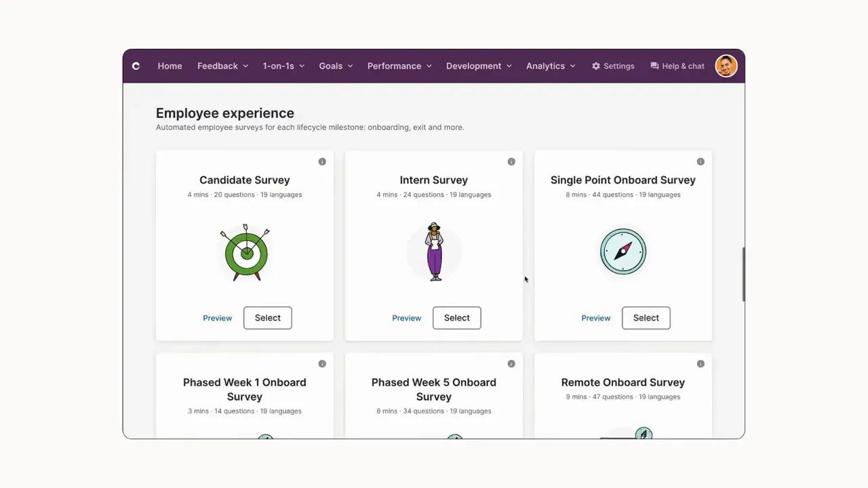Click info icon on Phased Week 1 Onboard Survey
This screenshot has width=868, height=488.
(x=322, y=363)
